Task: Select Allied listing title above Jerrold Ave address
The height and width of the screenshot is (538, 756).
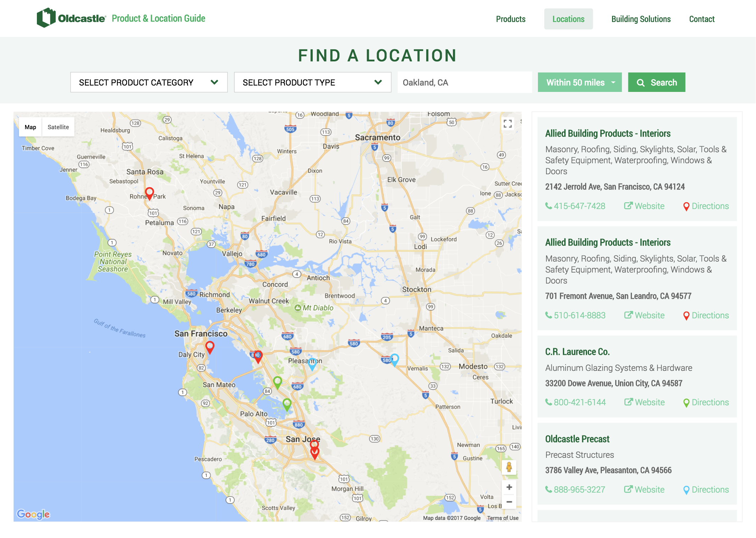Action: point(608,133)
